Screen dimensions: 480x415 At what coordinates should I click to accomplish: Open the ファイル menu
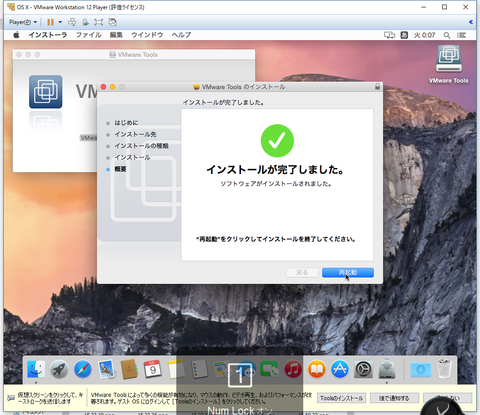coord(88,35)
